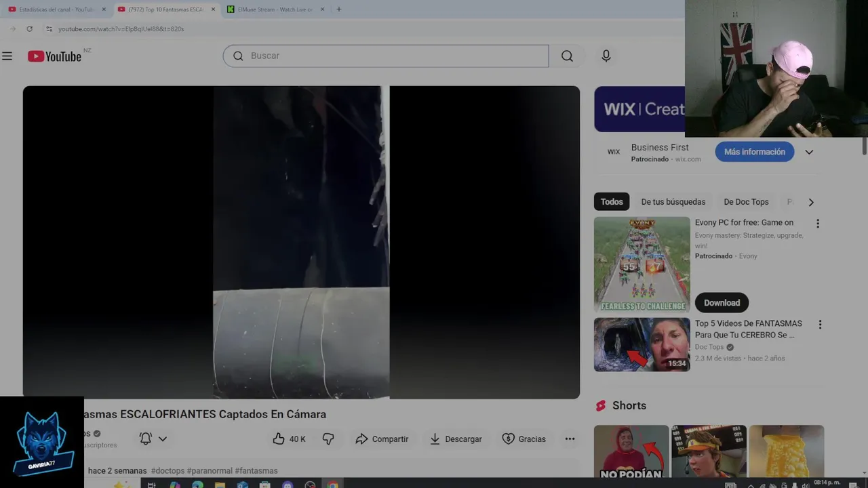Viewport: 868px width, 488px height.
Task: Open the #paranormal hashtag
Action: pos(210,470)
